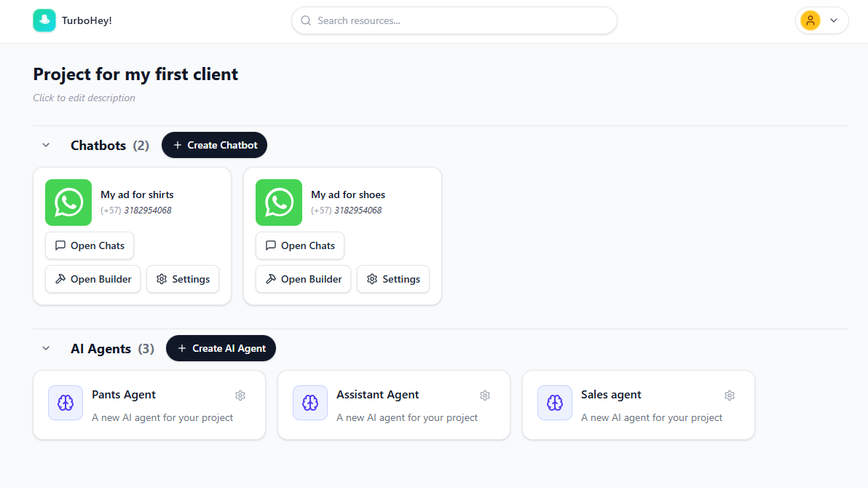This screenshot has width=868, height=488.
Task: Click Create Chatbot
Action: point(214,145)
